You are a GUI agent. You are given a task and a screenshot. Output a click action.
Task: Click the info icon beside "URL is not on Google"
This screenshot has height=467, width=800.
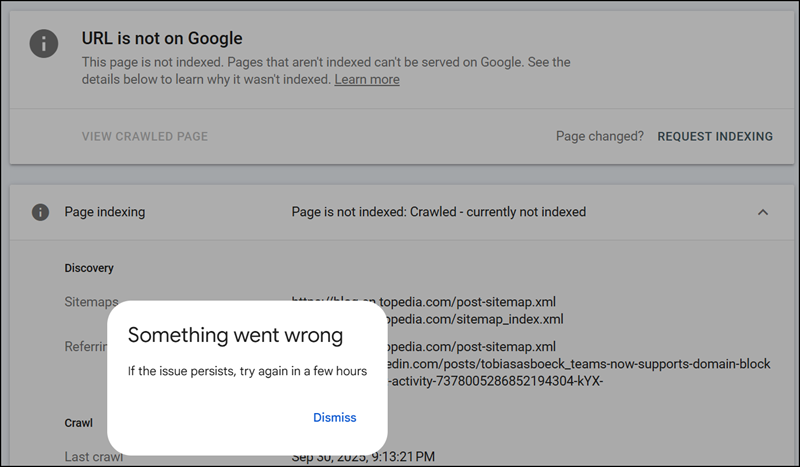41,44
